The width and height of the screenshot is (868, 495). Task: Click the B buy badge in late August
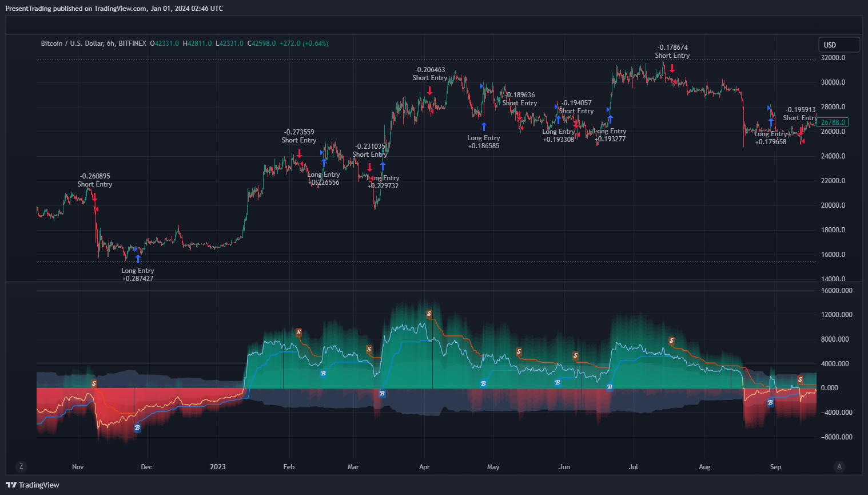(x=770, y=402)
